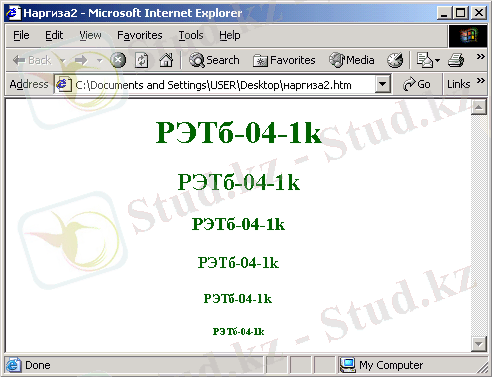Show the History clock icon
492x377 pixels.
395,60
